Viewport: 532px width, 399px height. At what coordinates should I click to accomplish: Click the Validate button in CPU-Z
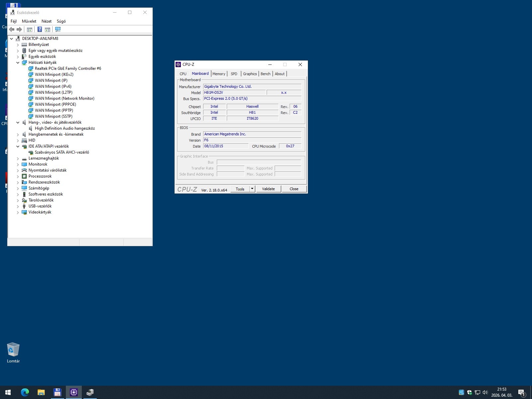click(x=268, y=189)
